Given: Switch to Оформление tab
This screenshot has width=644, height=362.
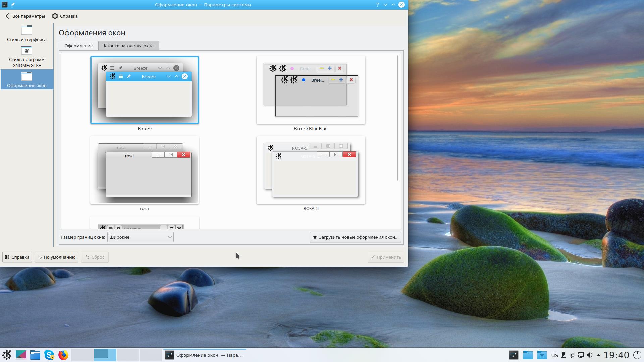Looking at the screenshot, I should click(x=78, y=46).
